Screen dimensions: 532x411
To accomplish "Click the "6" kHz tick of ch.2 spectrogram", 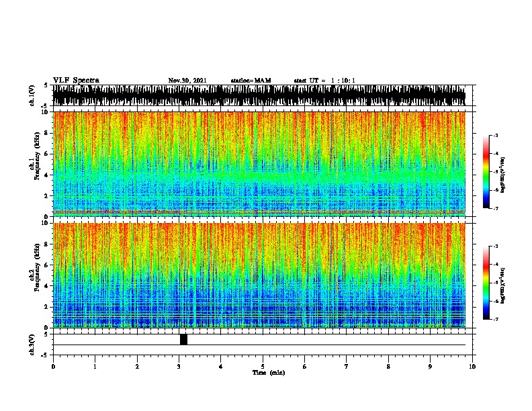I will (x=46, y=265).
